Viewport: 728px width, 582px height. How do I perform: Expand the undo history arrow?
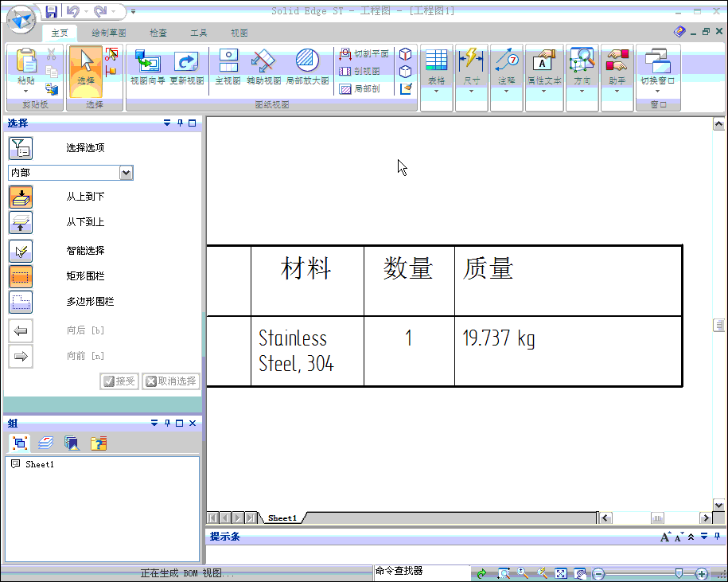tap(86, 11)
